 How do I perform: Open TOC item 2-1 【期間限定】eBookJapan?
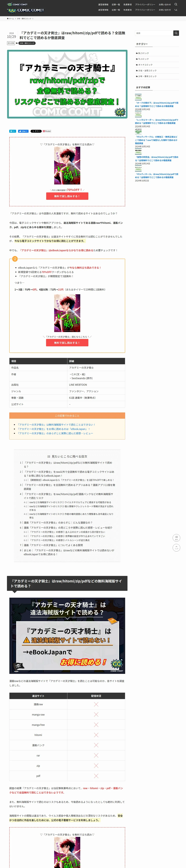pos(72,480)
